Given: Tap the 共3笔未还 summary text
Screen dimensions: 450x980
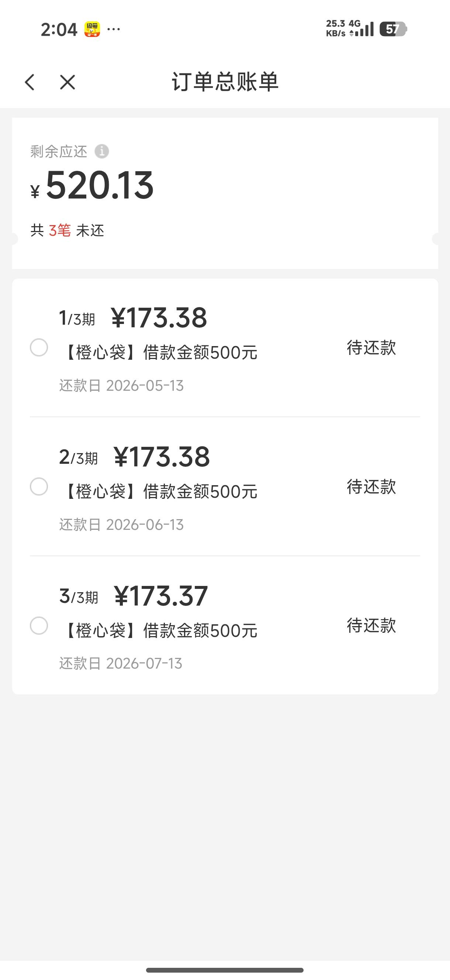Looking at the screenshot, I should point(67,231).
